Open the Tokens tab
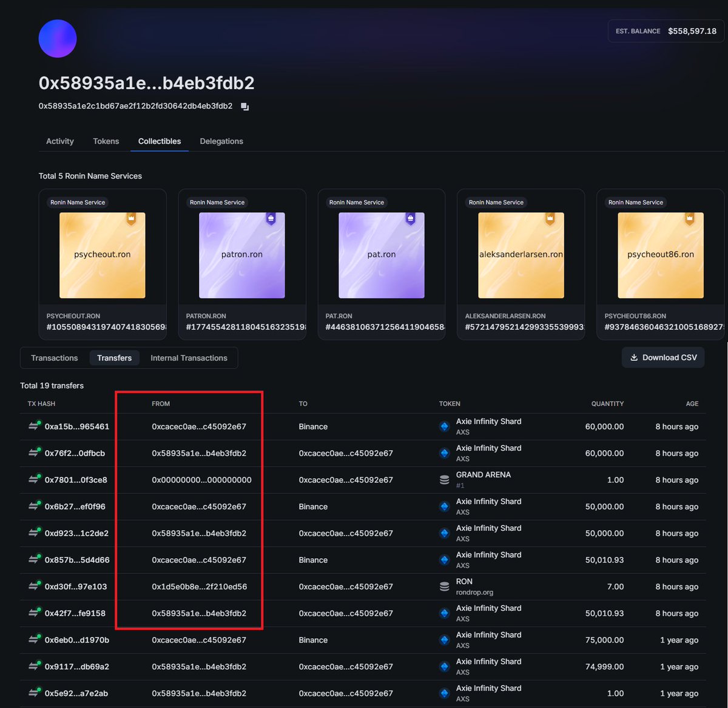 click(106, 141)
